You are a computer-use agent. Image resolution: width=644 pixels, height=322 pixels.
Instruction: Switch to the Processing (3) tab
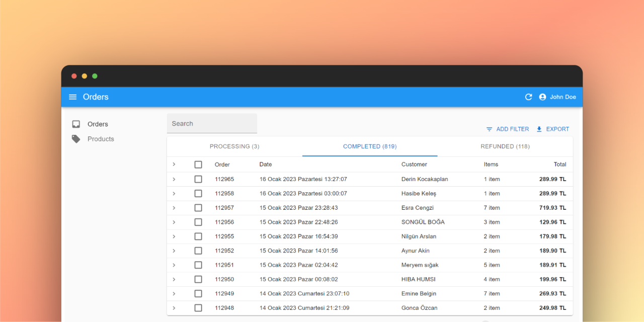234,146
